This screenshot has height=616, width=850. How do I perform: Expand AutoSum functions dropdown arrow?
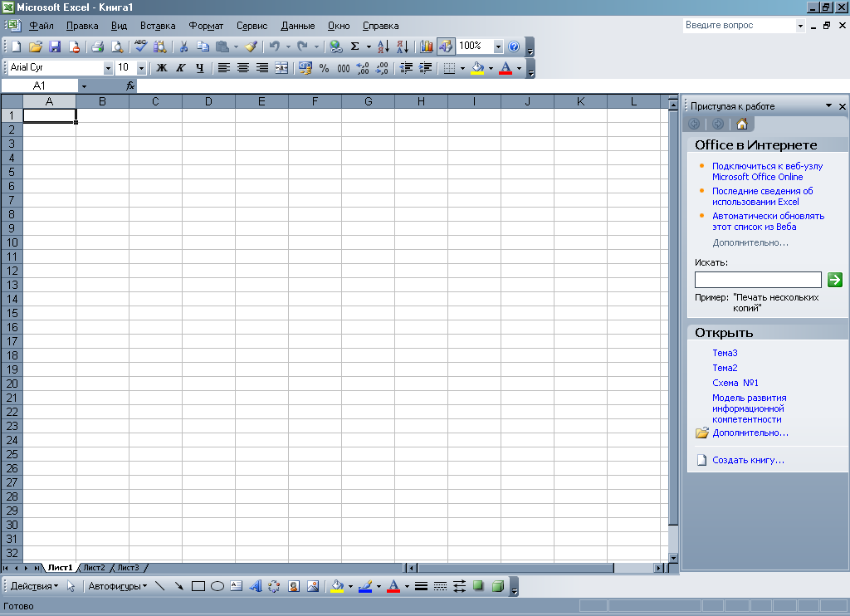click(369, 46)
